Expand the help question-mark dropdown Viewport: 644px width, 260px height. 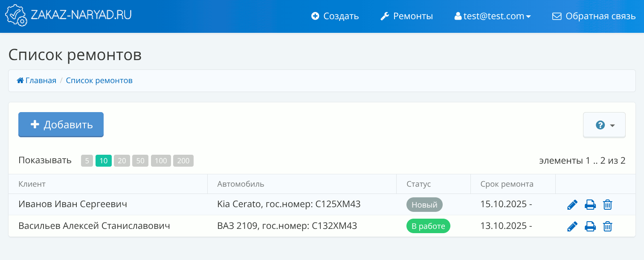pyautogui.click(x=604, y=125)
